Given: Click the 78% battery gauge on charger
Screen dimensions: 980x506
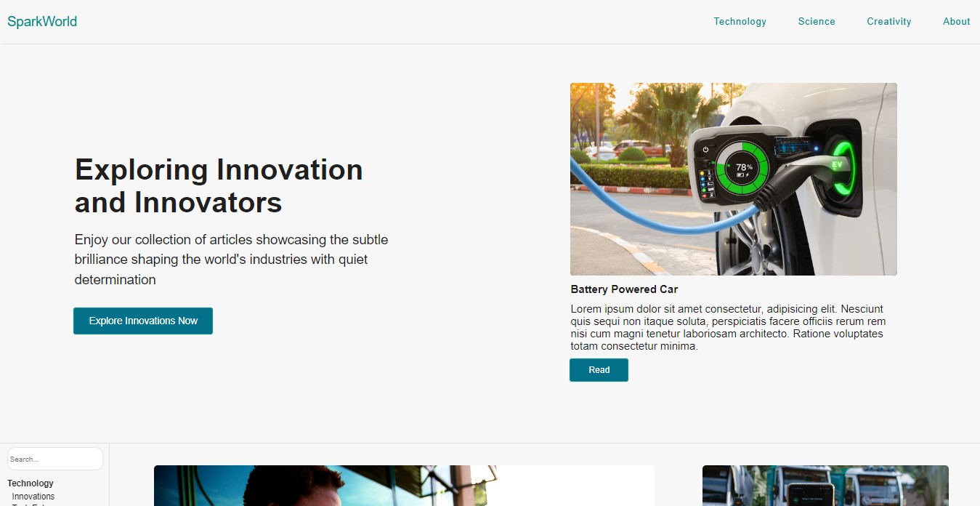Looking at the screenshot, I should click(x=742, y=169).
